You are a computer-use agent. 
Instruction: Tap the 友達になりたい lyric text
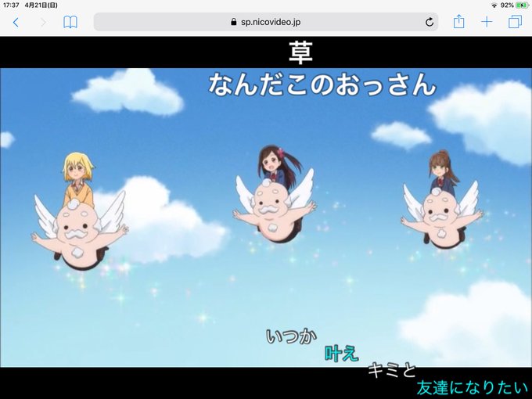coord(472,387)
